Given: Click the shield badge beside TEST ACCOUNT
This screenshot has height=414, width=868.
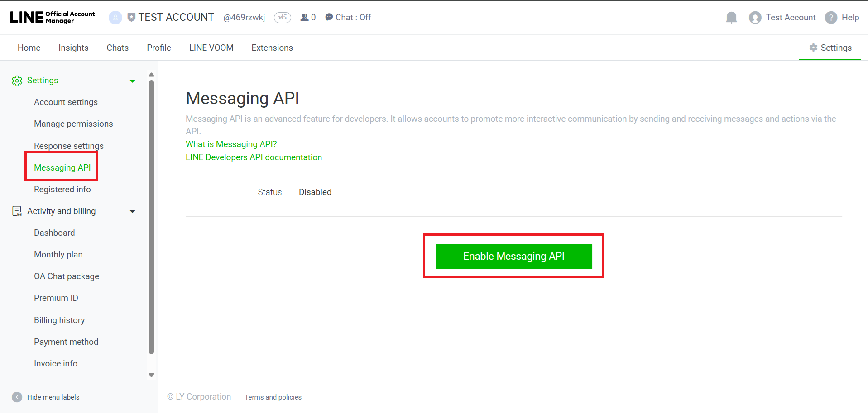Looking at the screenshot, I should click(131, 17).
